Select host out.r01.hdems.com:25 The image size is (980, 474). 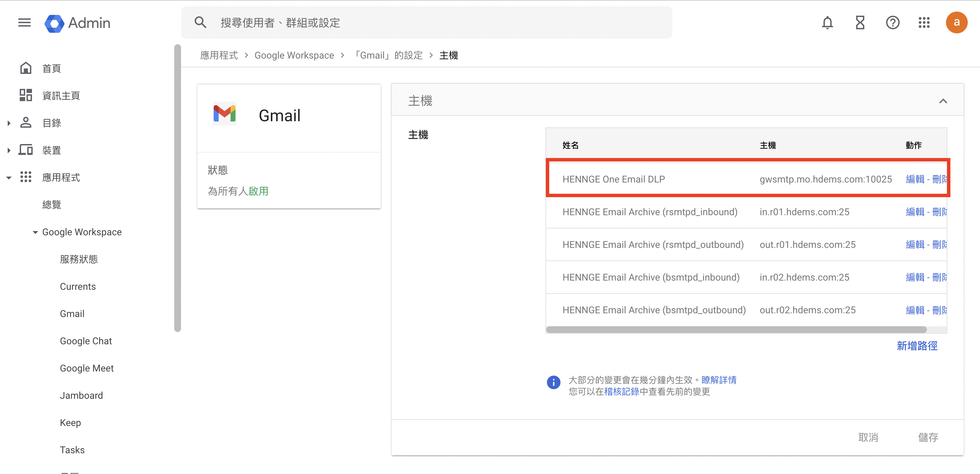click(807, 244)
